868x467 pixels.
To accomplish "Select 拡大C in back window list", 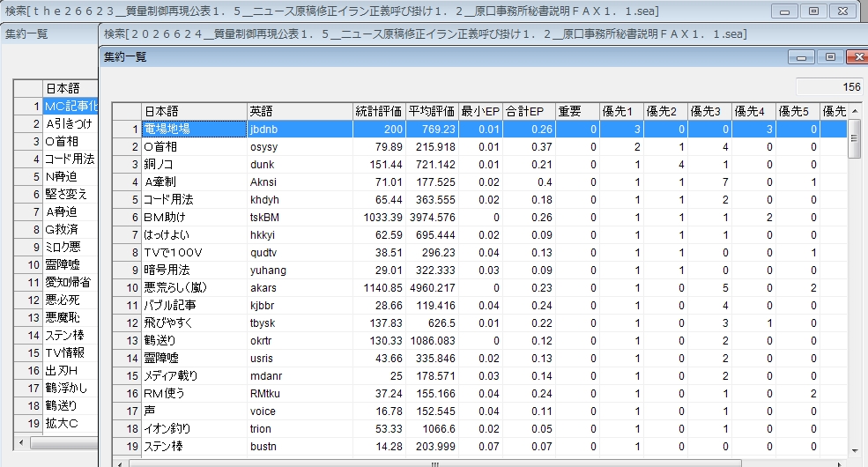I will (x=70, y=423).
